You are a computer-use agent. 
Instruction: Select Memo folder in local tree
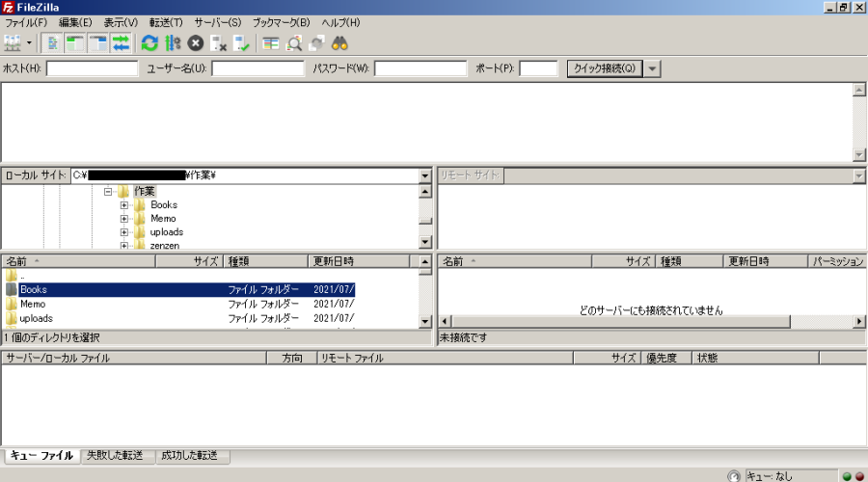163,219
